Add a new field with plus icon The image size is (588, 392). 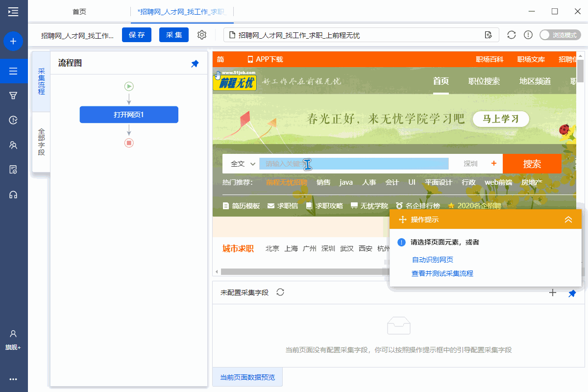pyautogui.click(x=553, y=293)
